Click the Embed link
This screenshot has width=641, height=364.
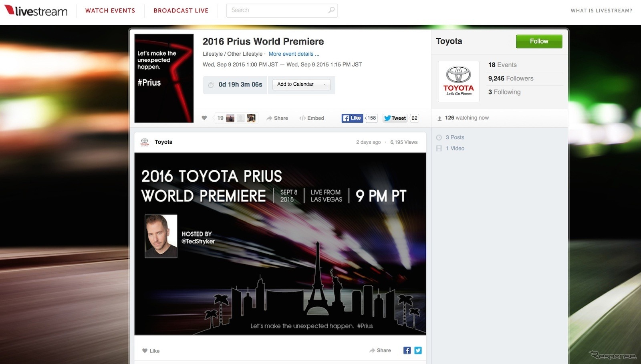tap(312, 118)
